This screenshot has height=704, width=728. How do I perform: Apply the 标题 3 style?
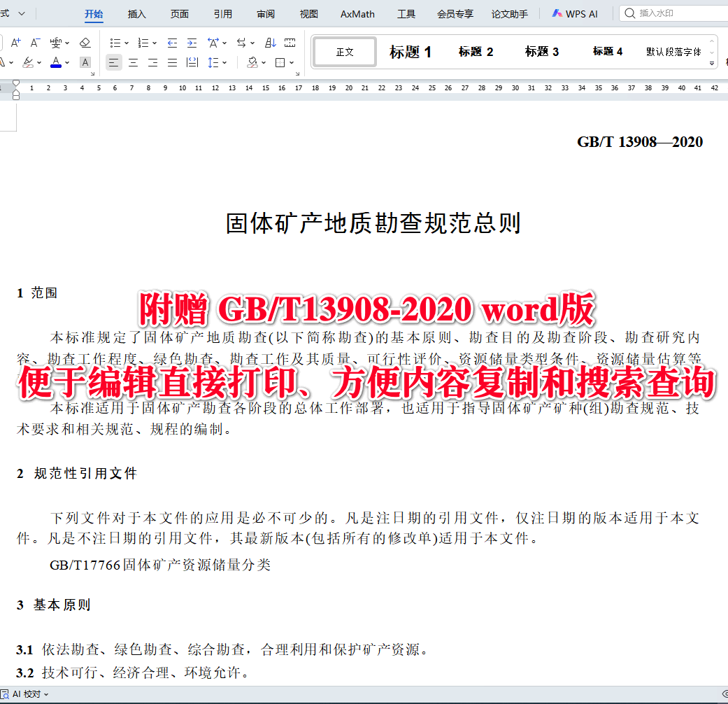point(542,52)
